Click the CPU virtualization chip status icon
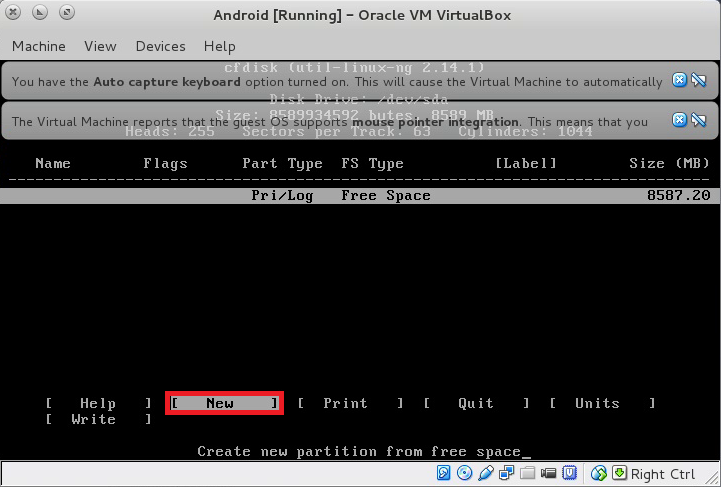 point(569,473)
